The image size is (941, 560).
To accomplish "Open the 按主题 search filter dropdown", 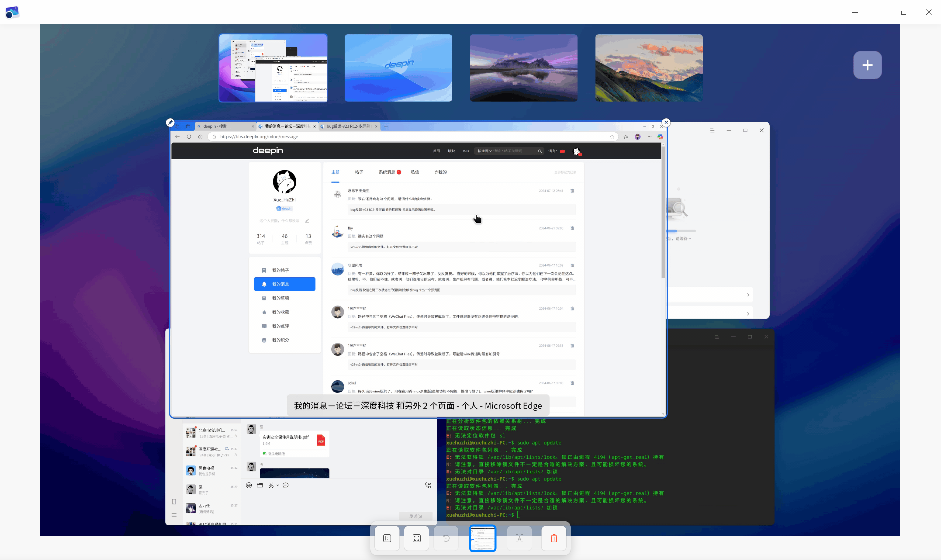I will pyautogui.click(x=485, y=151).
